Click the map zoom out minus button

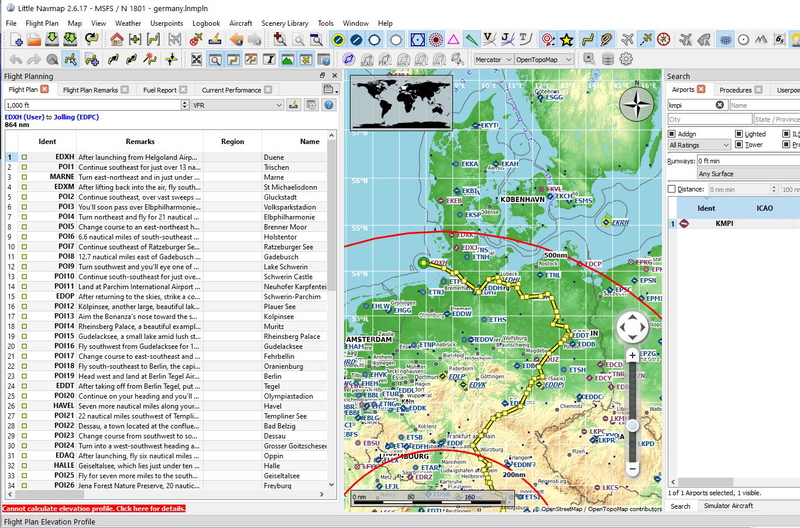point(632,468)
